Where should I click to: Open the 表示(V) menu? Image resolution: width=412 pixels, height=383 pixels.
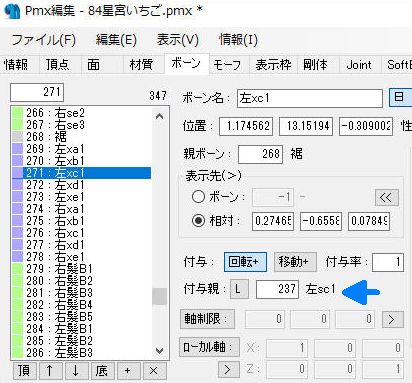click(178, 40)
